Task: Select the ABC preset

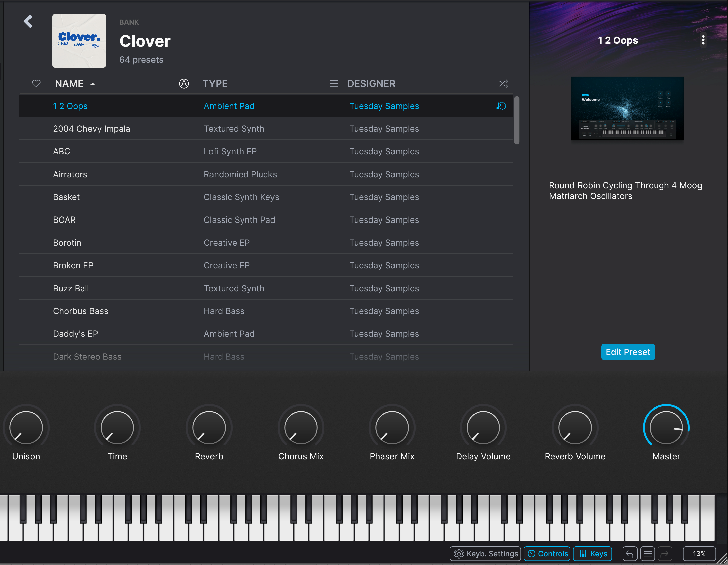Action: (x=266, y=151)
